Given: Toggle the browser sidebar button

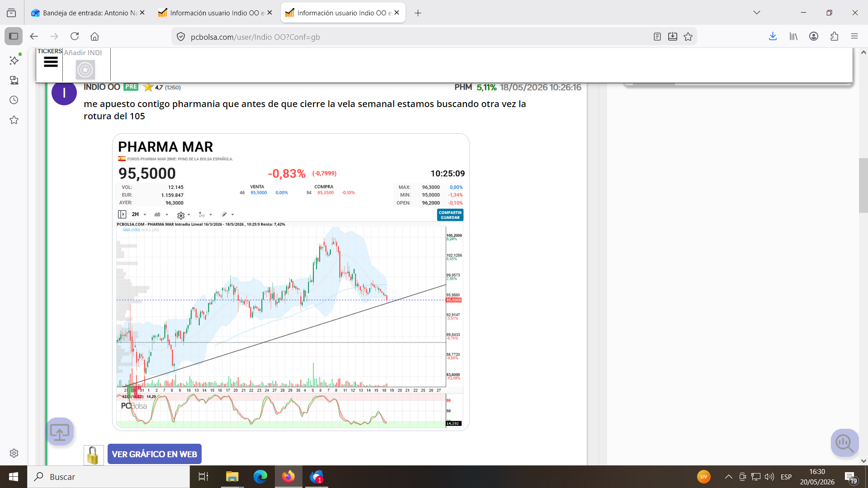Looking at the screenshot, I should [x=14, y=36].
